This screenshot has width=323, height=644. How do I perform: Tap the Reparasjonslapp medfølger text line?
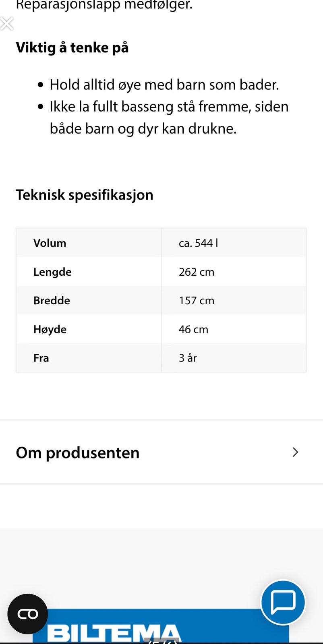[x=104, y=6]
